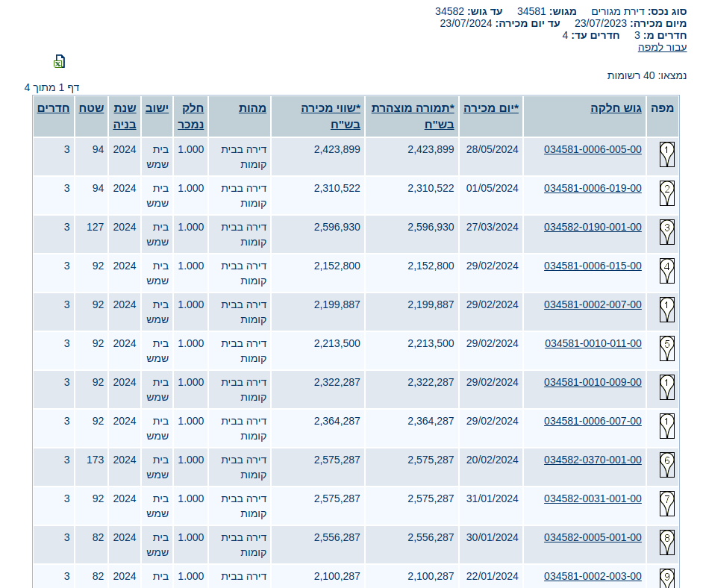Click the results count נמצאו: 40 רשומות
Screen dimensions: 703x588
[647, 75]
